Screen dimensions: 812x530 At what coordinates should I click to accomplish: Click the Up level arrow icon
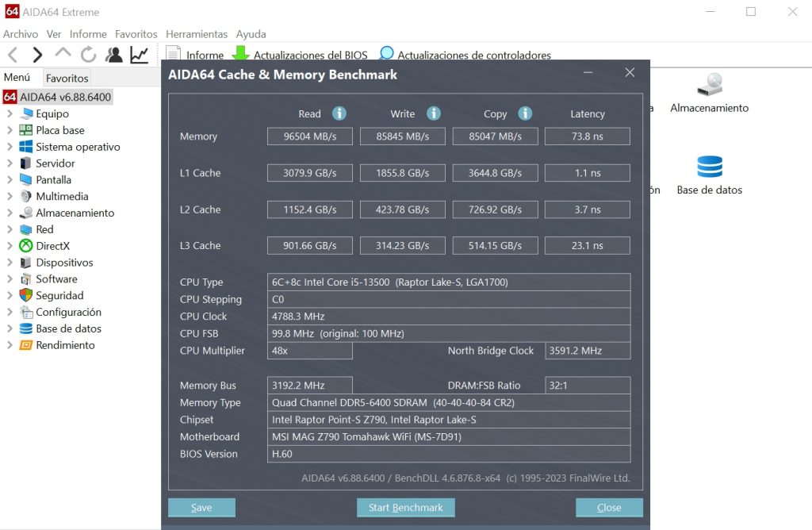(63, 53)
